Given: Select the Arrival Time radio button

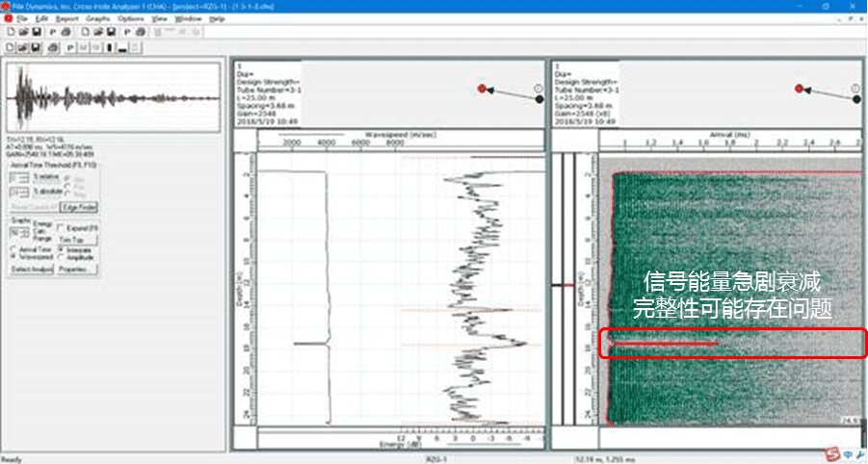Looking at the screenshot, I should pyautogui.click(x=13, y=249).
